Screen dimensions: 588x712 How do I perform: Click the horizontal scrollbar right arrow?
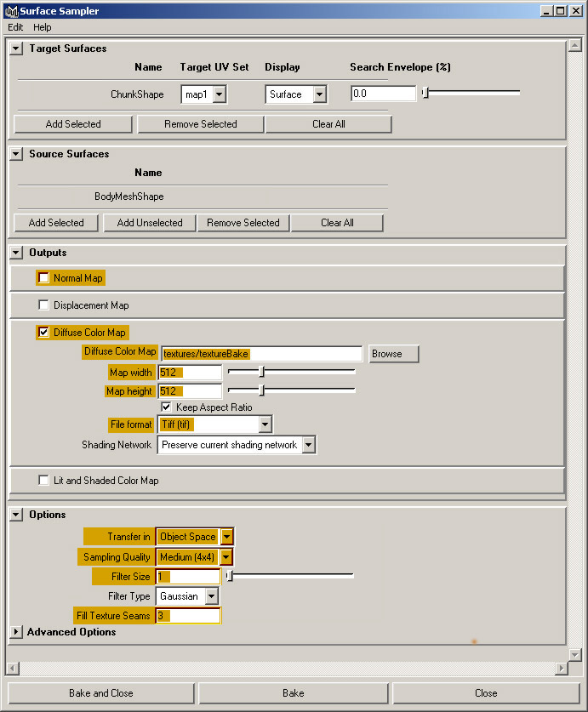pos(562,669)
